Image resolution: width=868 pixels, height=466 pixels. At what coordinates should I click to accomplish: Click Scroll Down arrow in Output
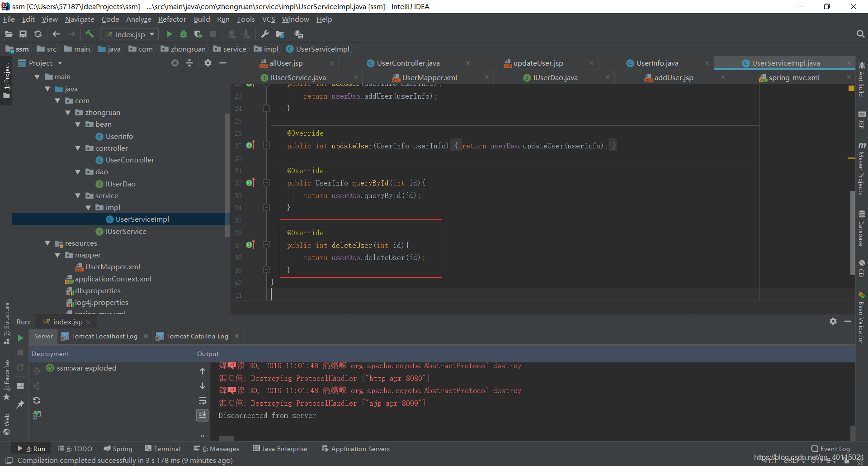pyautogui.click(x=203, y=386)
